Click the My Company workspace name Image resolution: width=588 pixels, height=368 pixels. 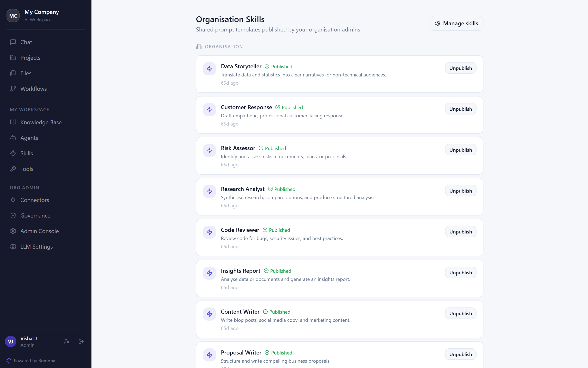(x=42, y=12)
